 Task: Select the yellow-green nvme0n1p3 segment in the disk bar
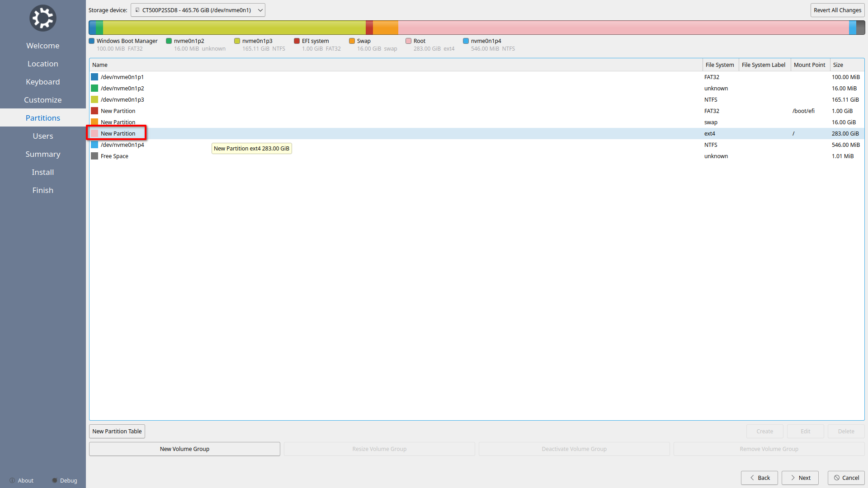point(234,28)
